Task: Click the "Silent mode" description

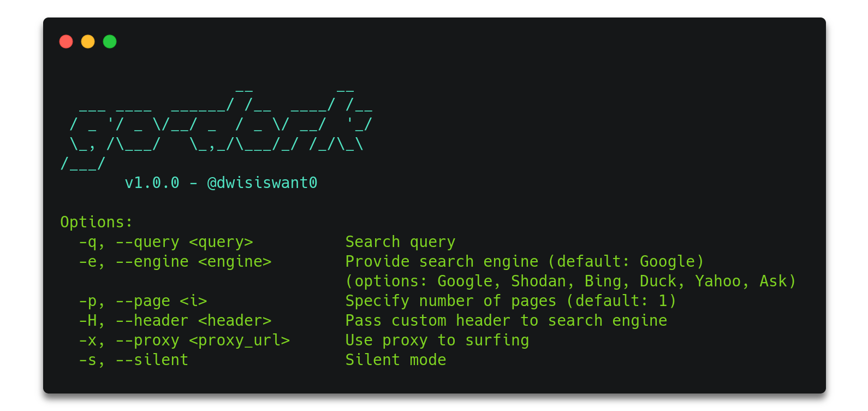Action: coord(395,360)
